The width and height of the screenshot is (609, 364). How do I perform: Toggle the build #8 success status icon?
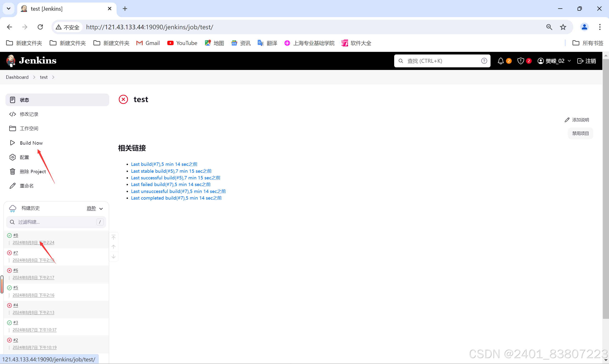click(9, 235)
